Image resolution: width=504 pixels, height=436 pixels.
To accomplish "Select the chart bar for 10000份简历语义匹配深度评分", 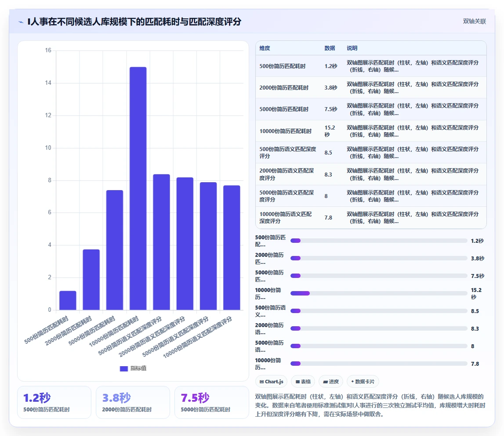I will pos(232,248).
